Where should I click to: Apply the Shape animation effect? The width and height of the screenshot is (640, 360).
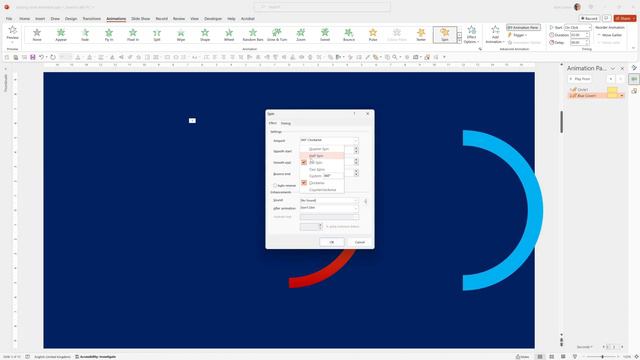(205, 35)
